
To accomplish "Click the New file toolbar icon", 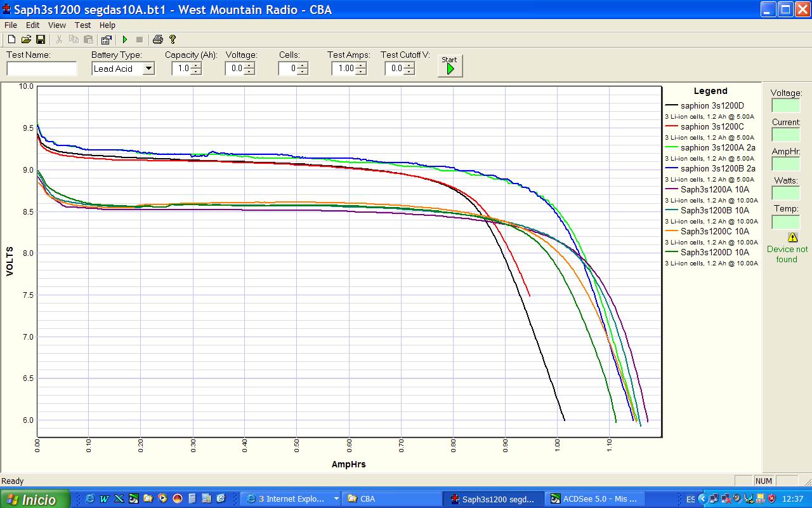I will pos(11,39).
